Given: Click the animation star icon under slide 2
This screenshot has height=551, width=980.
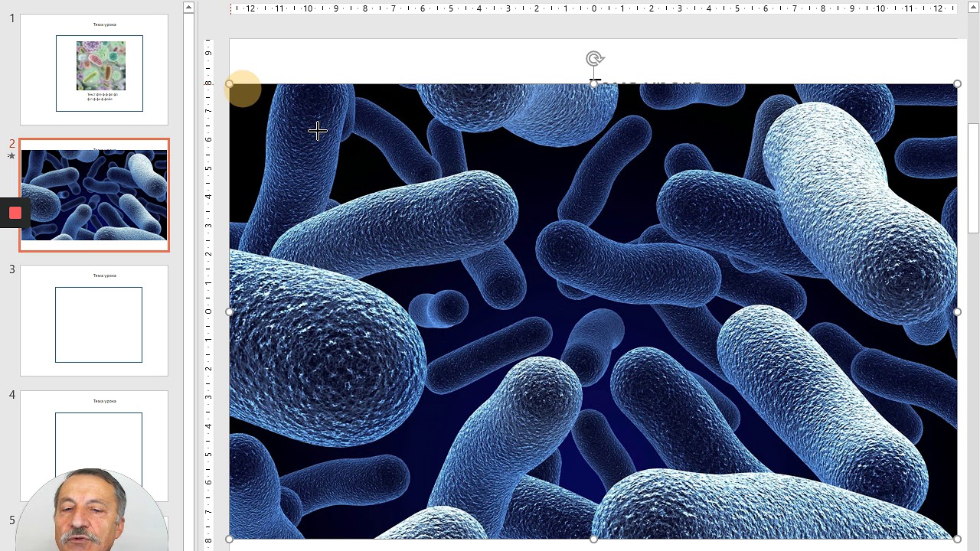Looking at the screenshot, I should coord(11,156).
